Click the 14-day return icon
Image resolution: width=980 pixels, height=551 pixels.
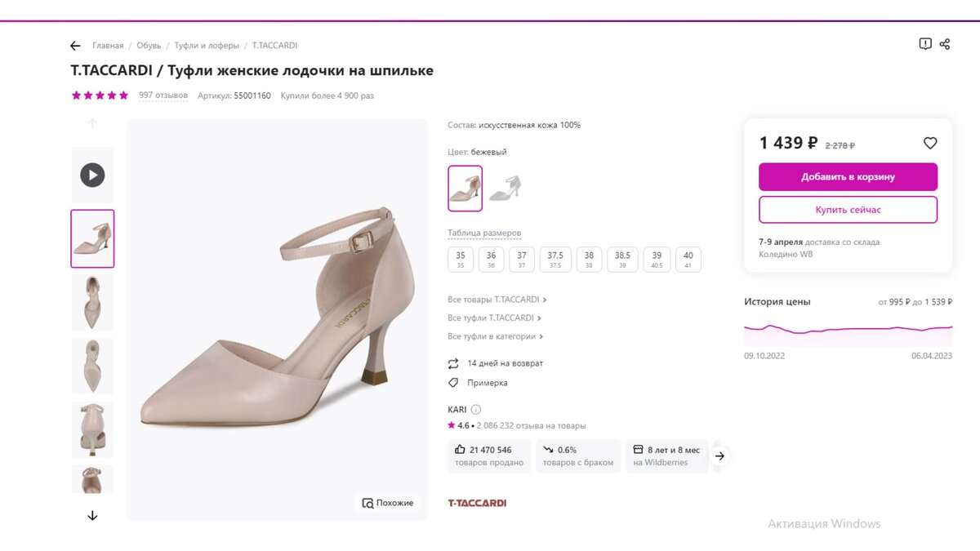click(453, 363)
